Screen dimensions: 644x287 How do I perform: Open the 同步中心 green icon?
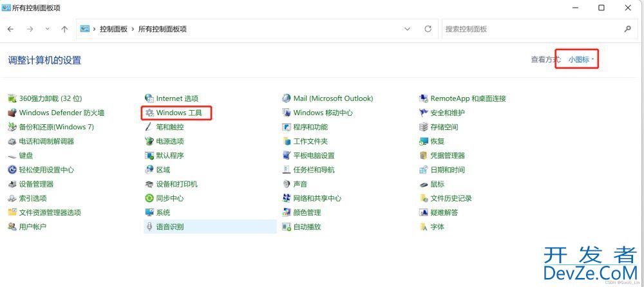coord(149,198)
